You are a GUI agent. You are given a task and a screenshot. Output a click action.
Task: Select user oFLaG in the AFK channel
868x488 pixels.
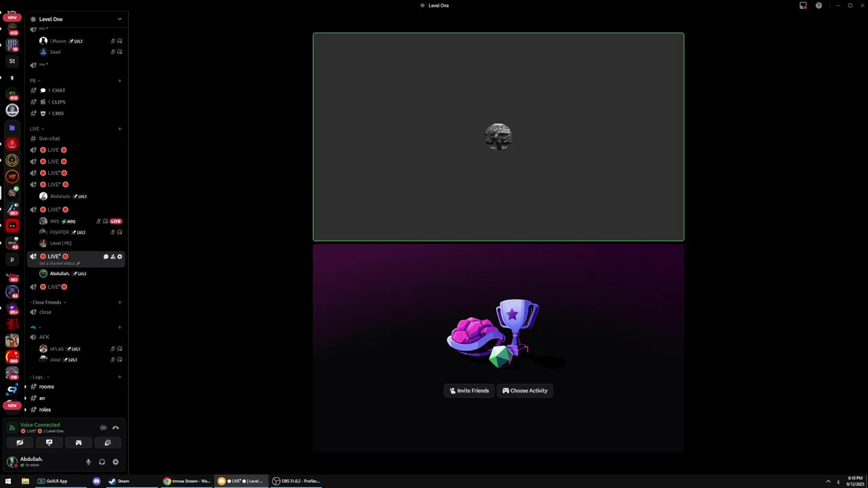coord(80,348)
